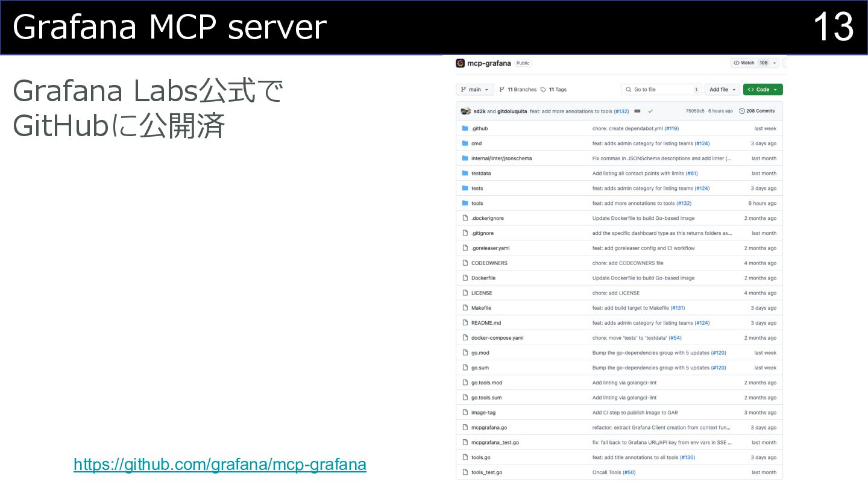The image size is (868, 488).
Task: Expand the commit message ellipsis icon
Action: pos(637,111)
